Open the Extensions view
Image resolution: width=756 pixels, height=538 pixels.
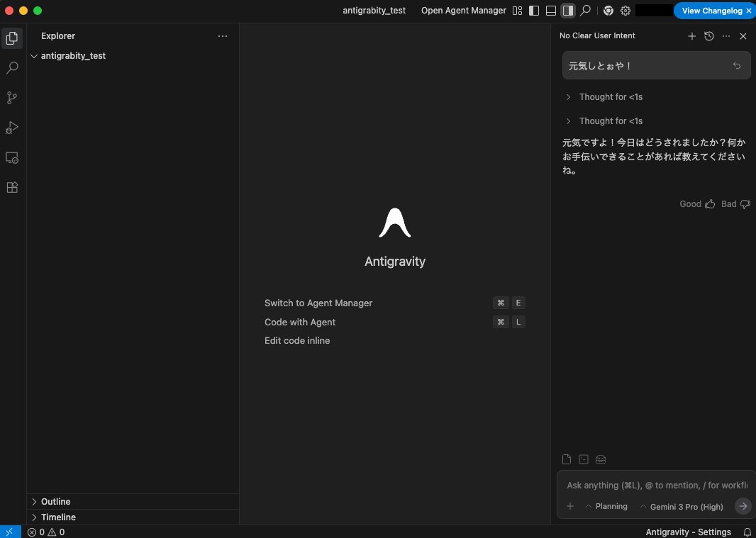pos(12,188)
